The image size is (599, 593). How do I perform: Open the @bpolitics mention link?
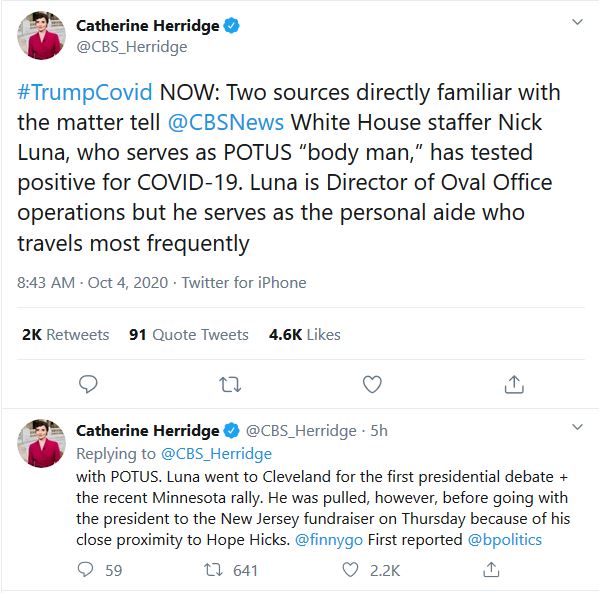point(505,540)
